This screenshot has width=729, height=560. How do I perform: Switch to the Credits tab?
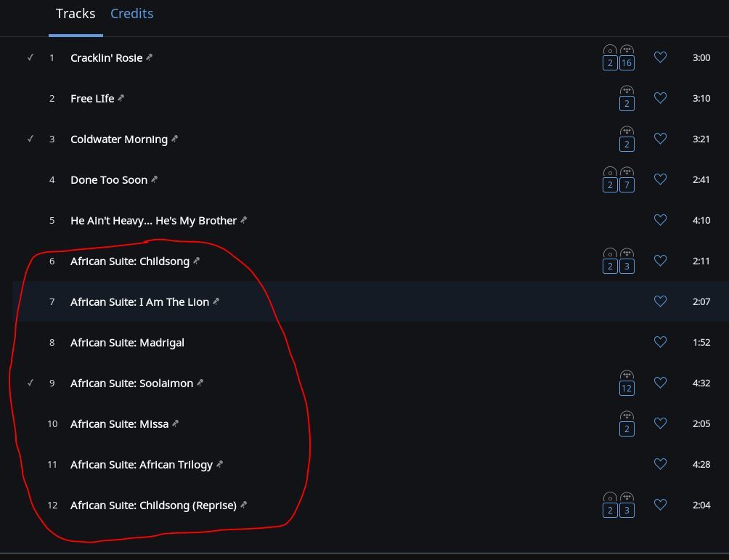pos(131,14)
